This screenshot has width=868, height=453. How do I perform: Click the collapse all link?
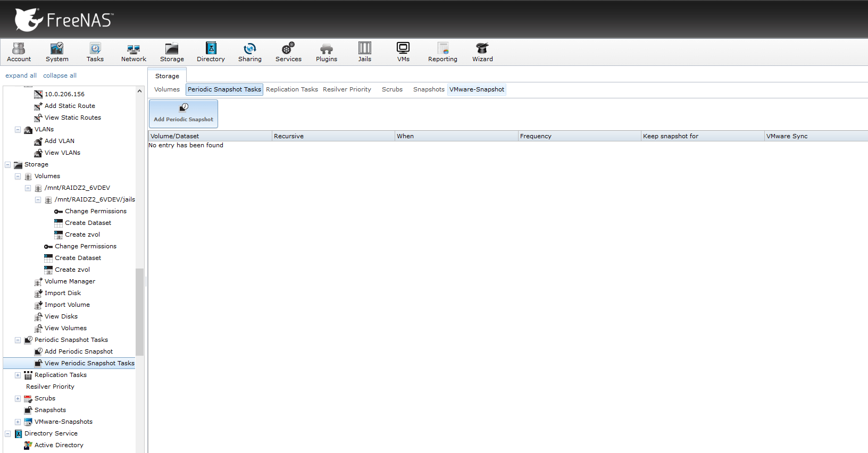coord(60,75)
